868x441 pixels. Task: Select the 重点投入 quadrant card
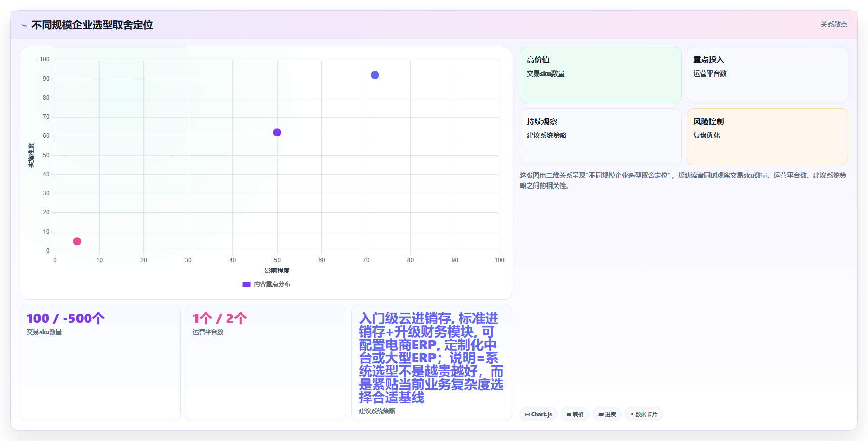pos(767,75)
